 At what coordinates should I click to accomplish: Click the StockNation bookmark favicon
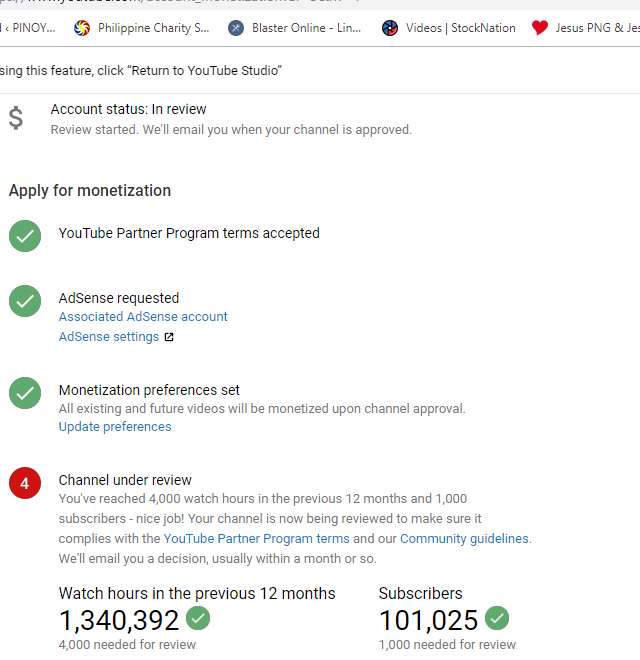point(390,28)
